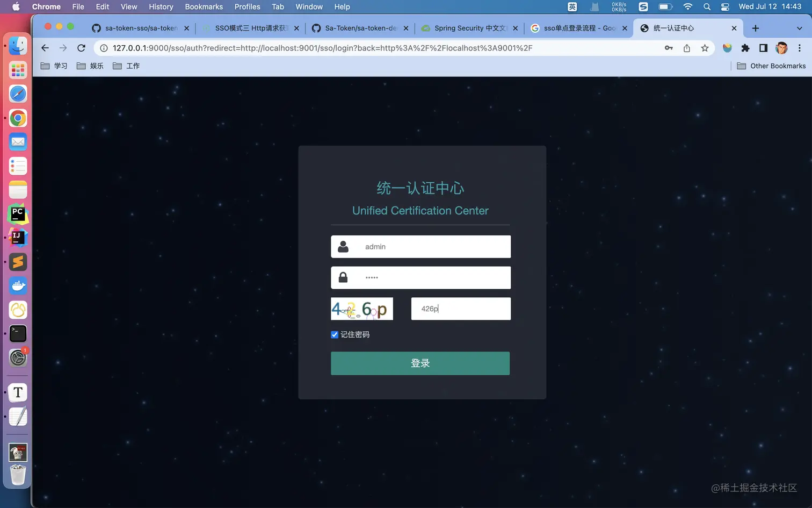Image resolution: width=812 pixels, height=508 pixels.
Task: Click the 登录 login button
Action: [x=420, y=363]
